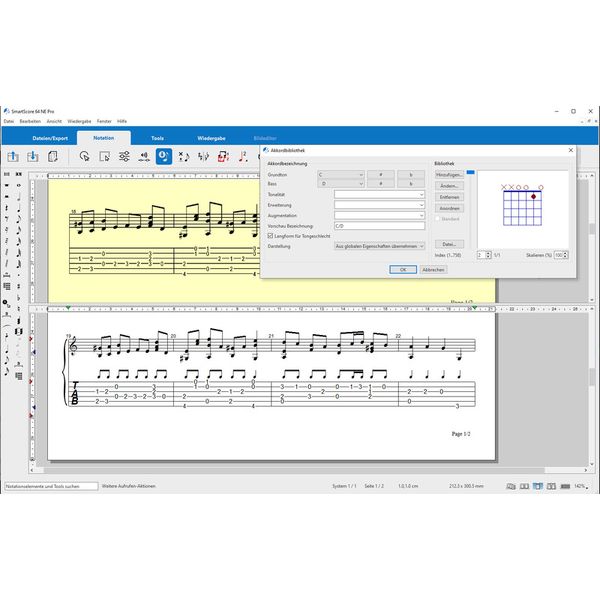Click the Notationselemente und Tools suchen field

51,486
